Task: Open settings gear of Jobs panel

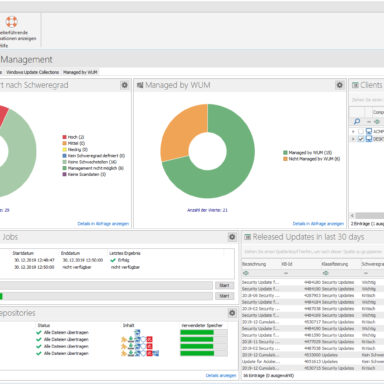Action: [x=232, y=237]
